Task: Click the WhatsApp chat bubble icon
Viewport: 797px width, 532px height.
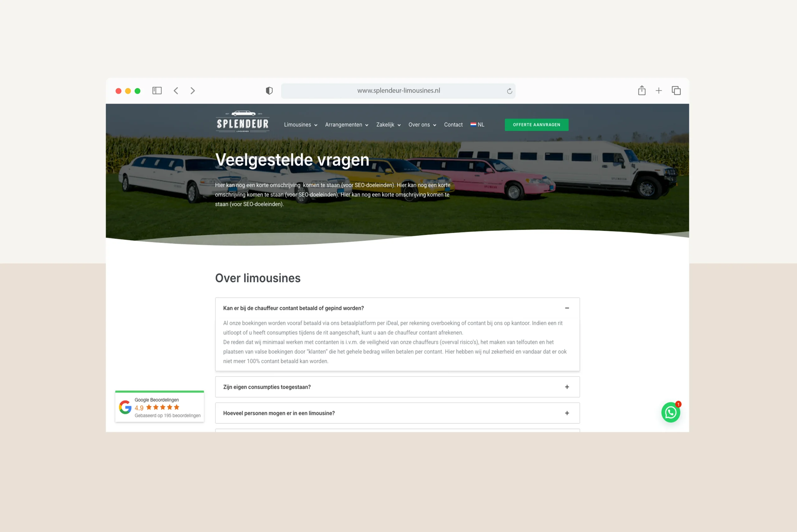Action: pos(670,412)
